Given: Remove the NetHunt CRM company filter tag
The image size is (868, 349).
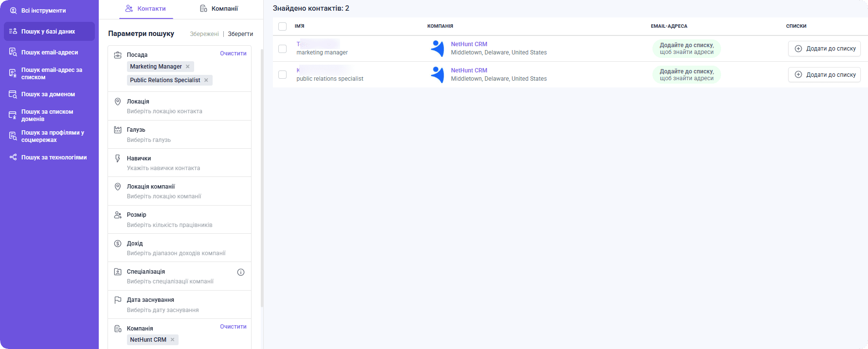Looking at the screenshot, I should 172,340.
